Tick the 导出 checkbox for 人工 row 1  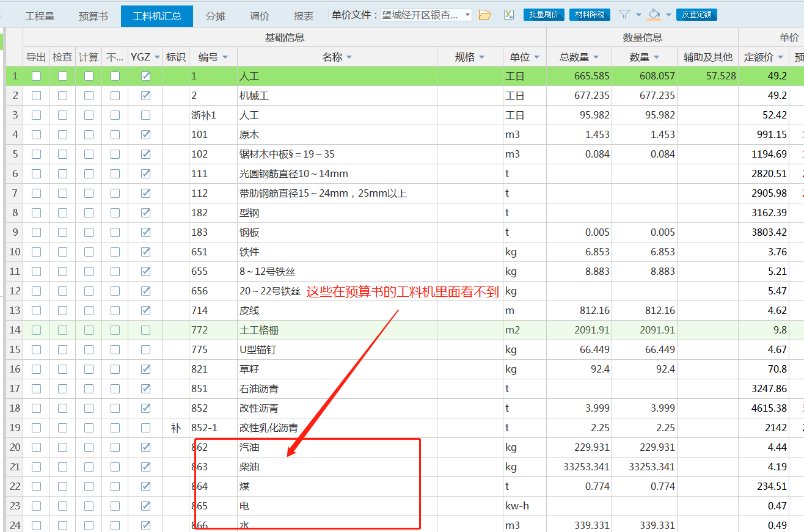(x=37, y=76)
